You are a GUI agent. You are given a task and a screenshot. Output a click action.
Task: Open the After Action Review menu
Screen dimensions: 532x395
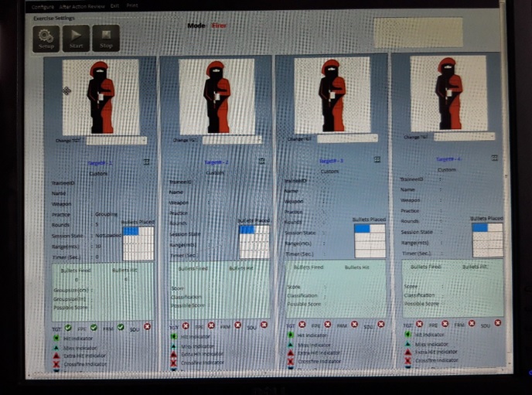(x=82, y=6)
